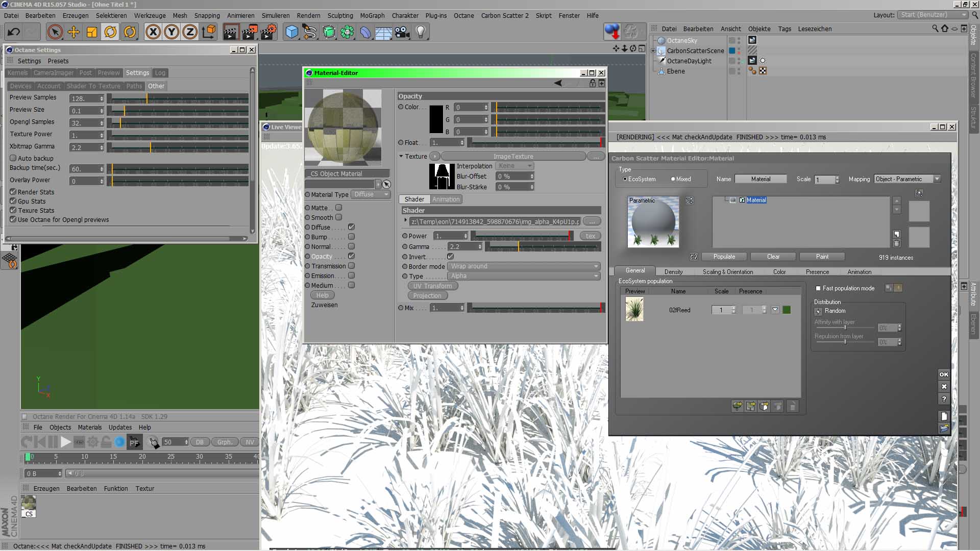This screenshot has width=980, height=551.
Task: Click the Undo arrow in toolbar
Action: [14, 32]
